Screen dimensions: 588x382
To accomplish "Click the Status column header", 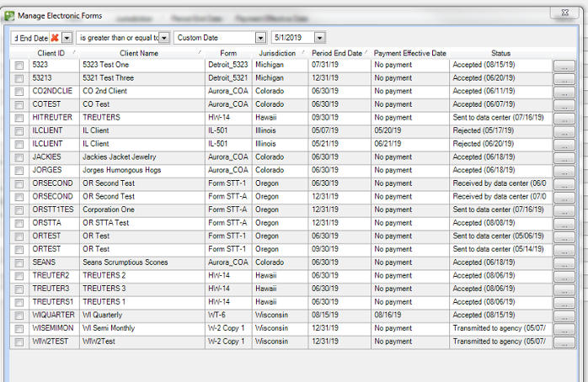I will [500, 53].
